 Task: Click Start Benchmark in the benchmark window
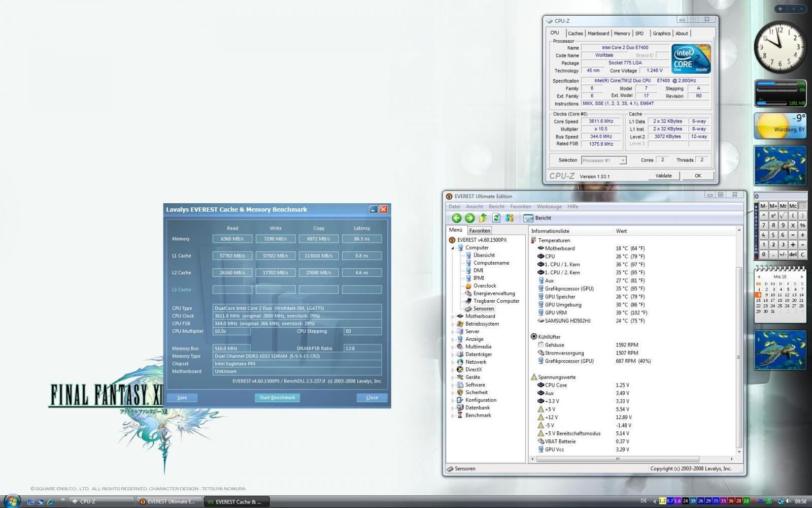click(x=277, y=398)
